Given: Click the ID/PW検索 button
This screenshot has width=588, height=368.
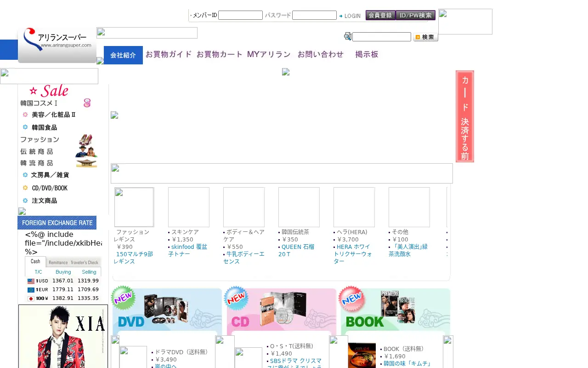Looking at the screenshot, I should [x=415, y=15].
